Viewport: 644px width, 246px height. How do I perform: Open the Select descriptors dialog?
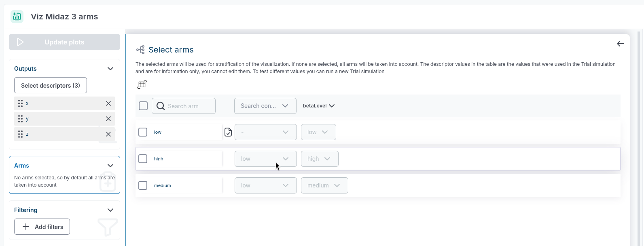tap(50, 85)
